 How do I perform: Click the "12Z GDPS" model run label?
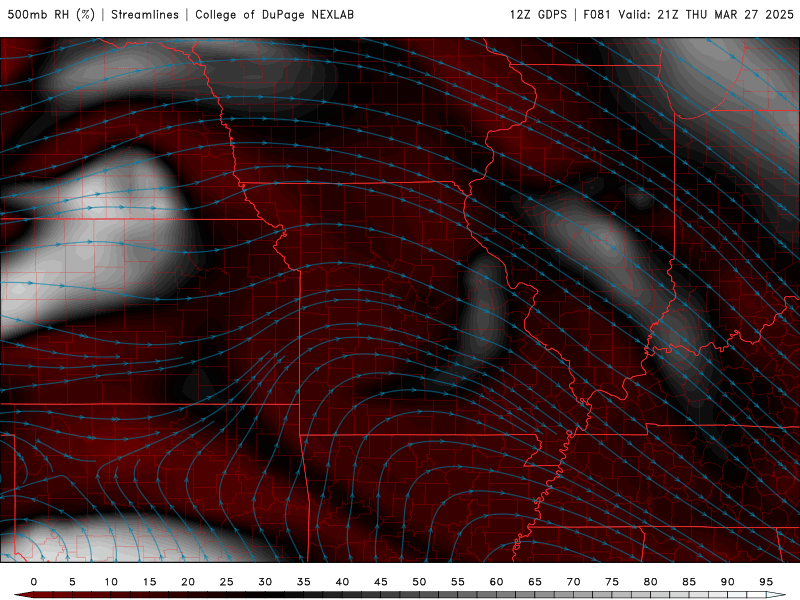click(x=538, y=14)
